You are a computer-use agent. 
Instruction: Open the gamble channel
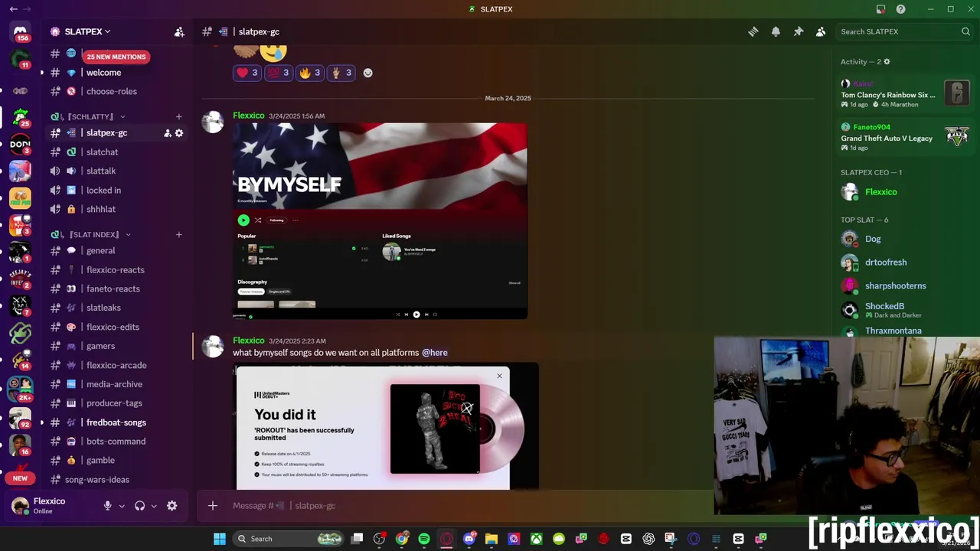pyautogui.click(x=100, y=461)
